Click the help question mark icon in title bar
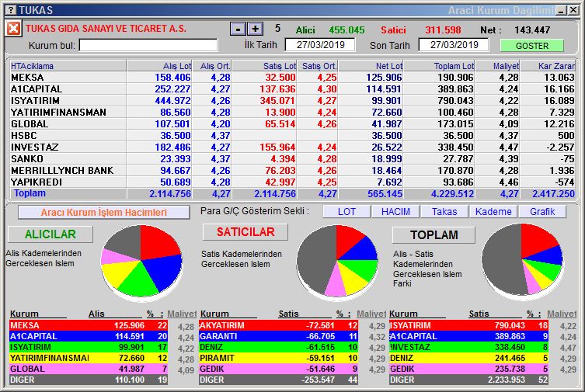The image size is (585, 392). (12, 10)
